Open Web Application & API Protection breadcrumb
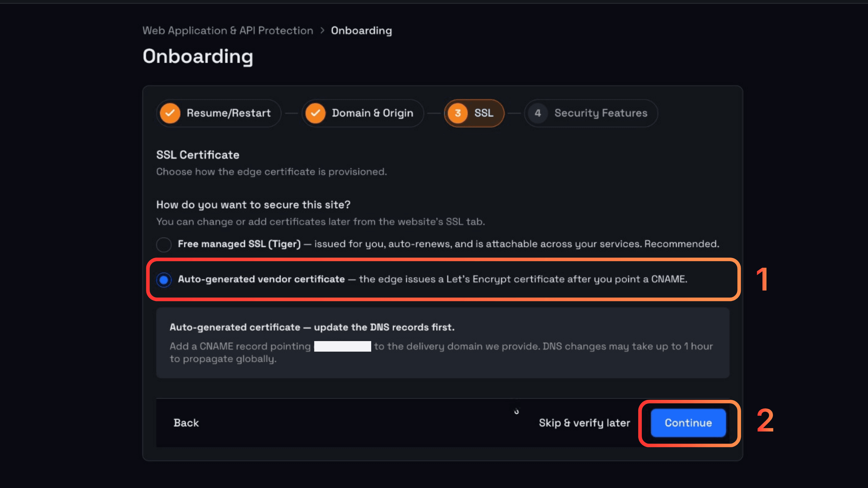868x488 pixels. coord(228,31)
